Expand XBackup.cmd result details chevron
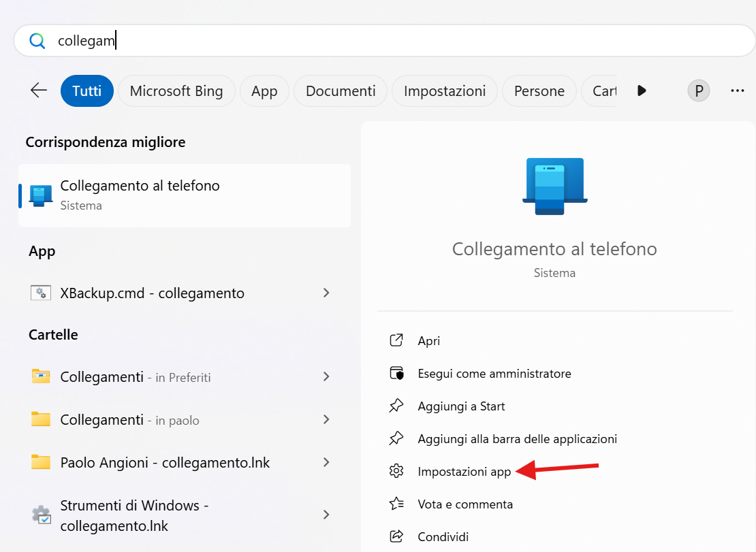The image size is (756, 552). [326, 293]
